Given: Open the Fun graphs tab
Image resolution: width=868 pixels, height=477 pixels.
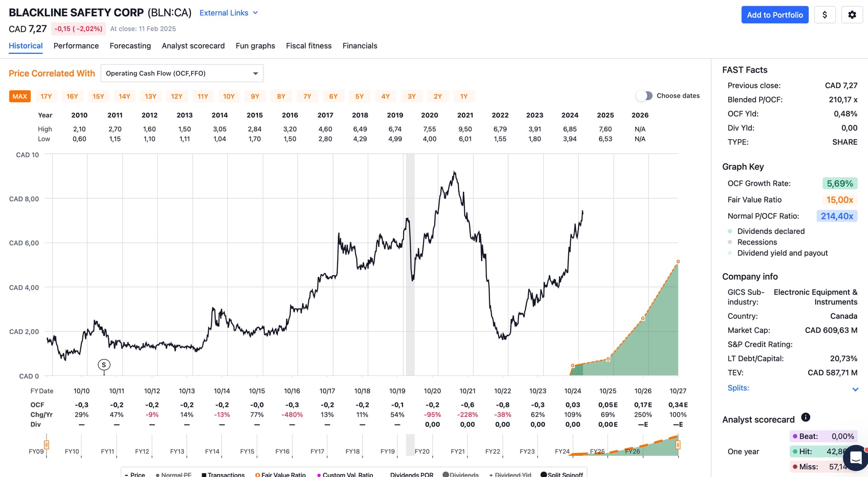Looking at the screenshot, I should (255, 46).
